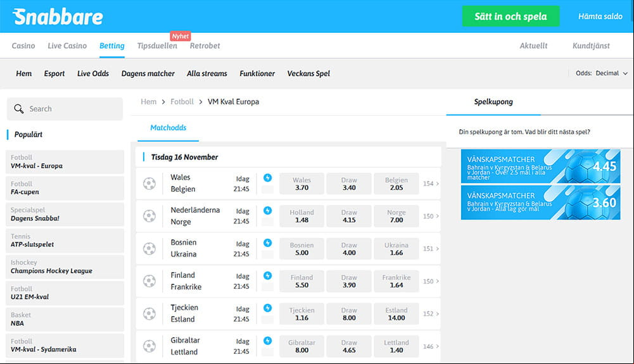634x364 pixels.
Task: Open the Retrobet tab
Action: tap(205, 46)
